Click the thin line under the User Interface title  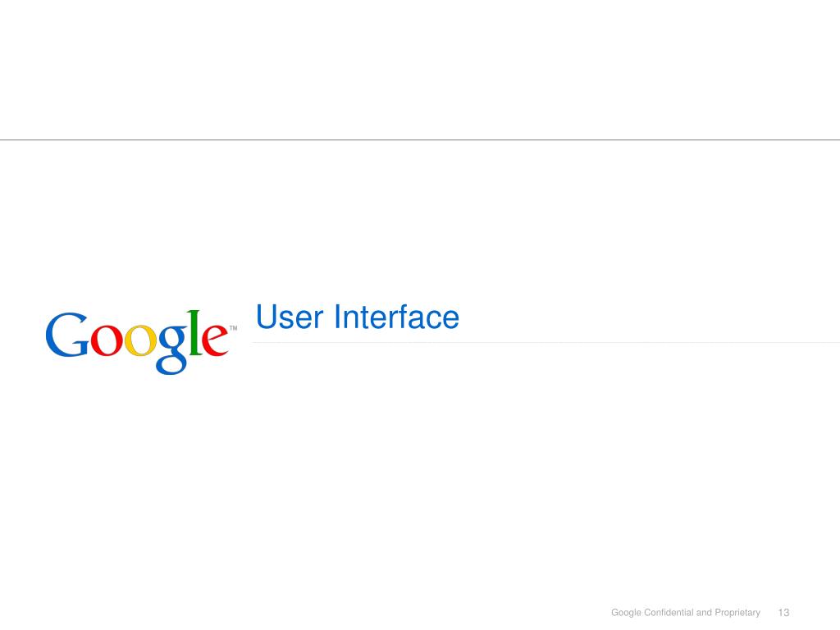pyautogui.click(x=546, y=342)
